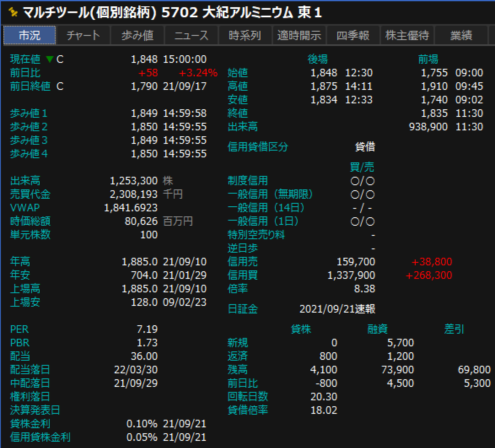Click 配当落日 date 22/03/30
This screenshot has width=495, height=448.
tap(136, 370)
